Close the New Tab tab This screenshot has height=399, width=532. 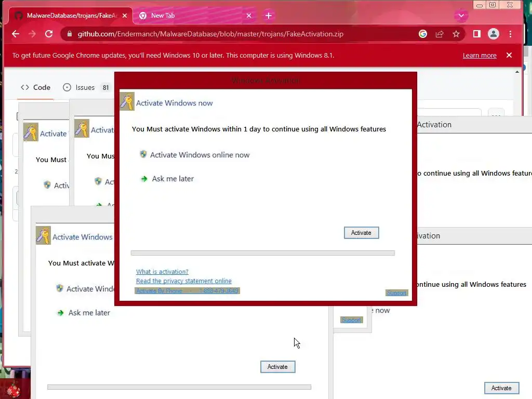tap(249, 16)
